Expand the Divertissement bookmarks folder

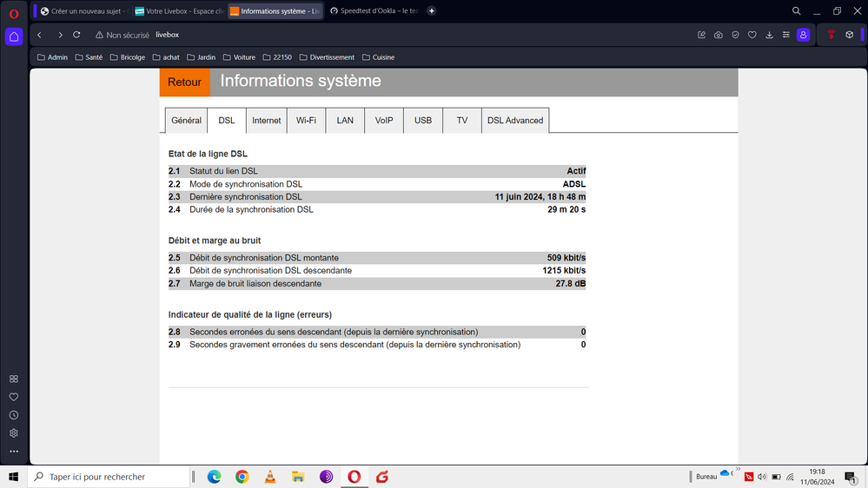[327, 57]
